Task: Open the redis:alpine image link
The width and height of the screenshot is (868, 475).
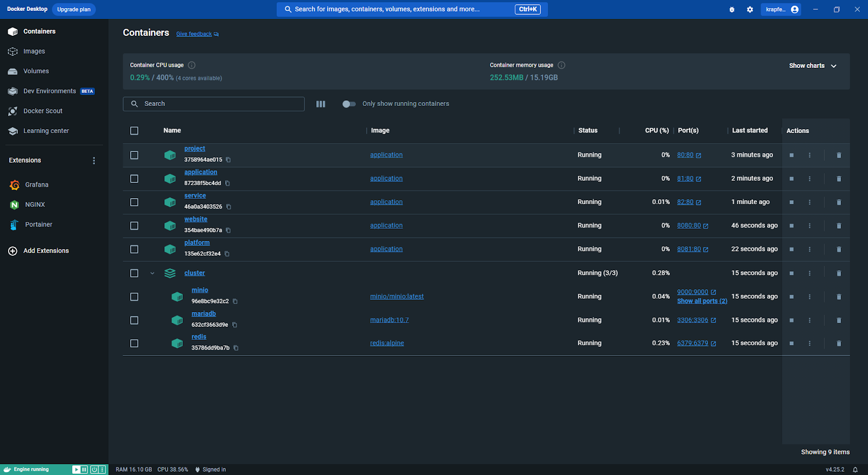Action: (387, 343)
